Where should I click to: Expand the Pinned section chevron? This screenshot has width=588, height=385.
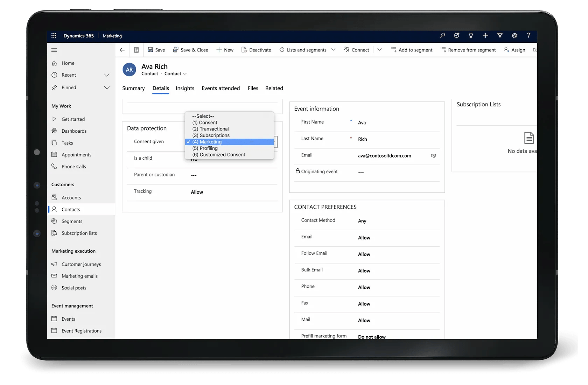click(x=107, y=87)
